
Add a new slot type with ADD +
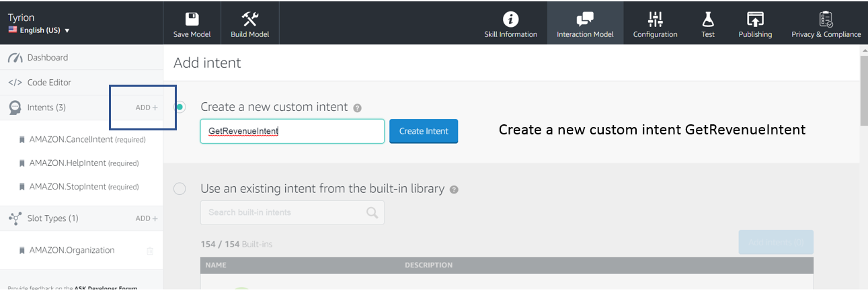tap(147, 218)
